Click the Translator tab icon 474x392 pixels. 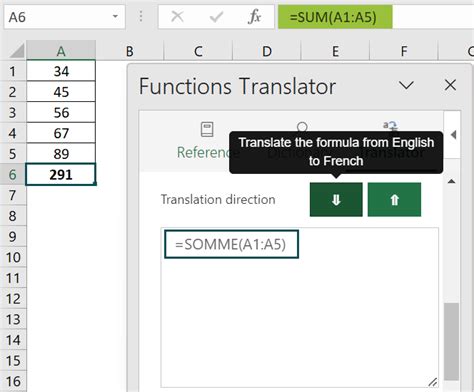[x=390, y=126]
